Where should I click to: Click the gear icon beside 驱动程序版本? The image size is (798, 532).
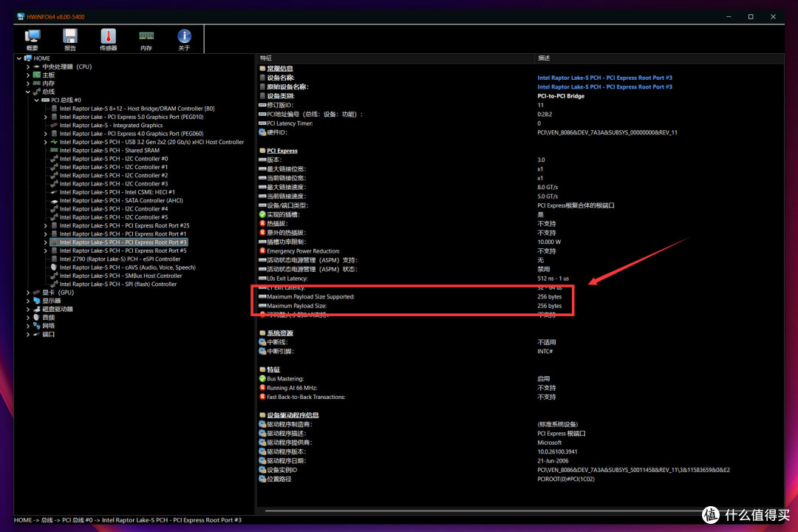click(x=262, y=451)
